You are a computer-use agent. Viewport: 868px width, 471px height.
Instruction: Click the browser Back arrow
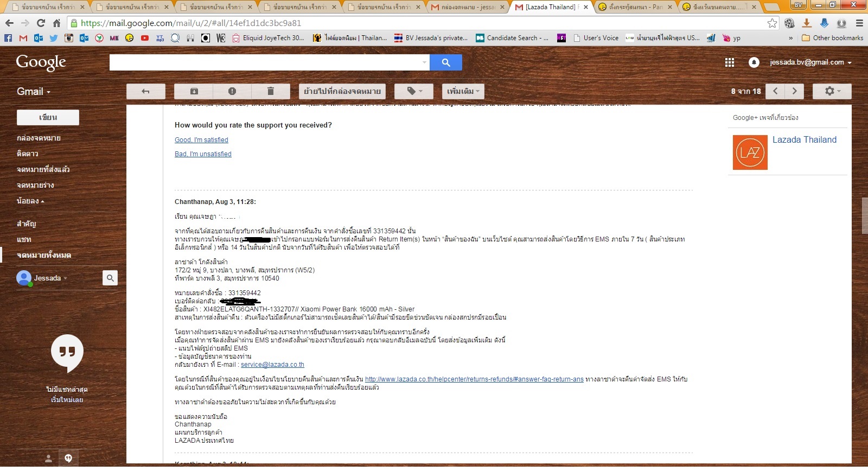(9, 23)
